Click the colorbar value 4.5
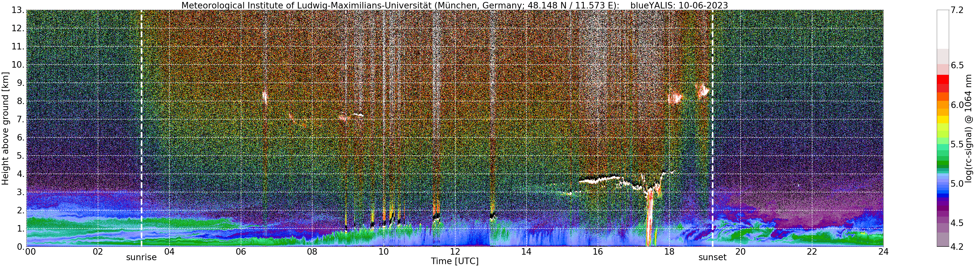Screen dimensions: 980x268 coord(957,223)
